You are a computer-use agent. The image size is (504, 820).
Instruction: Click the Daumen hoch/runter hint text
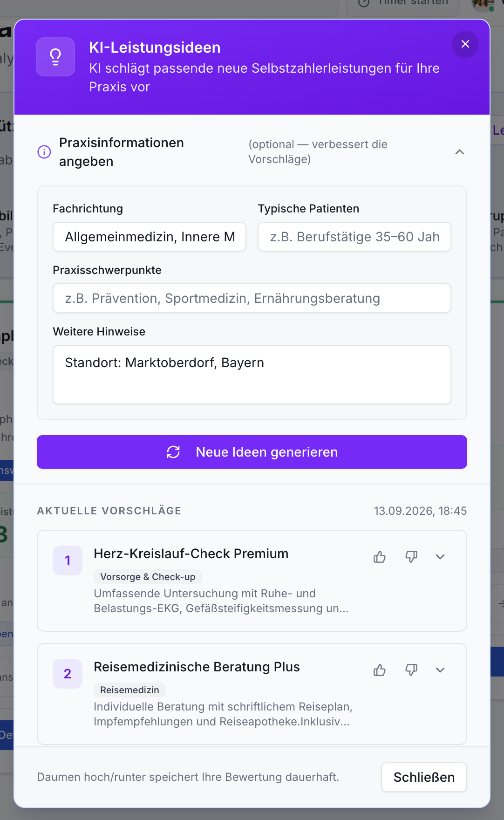coord(188,777)
